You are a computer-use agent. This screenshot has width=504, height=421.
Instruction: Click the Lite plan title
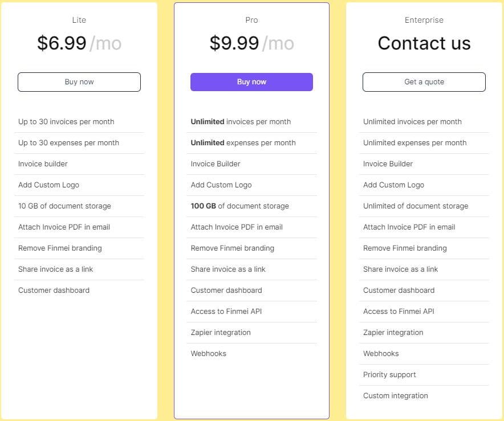tap(79, 20)
